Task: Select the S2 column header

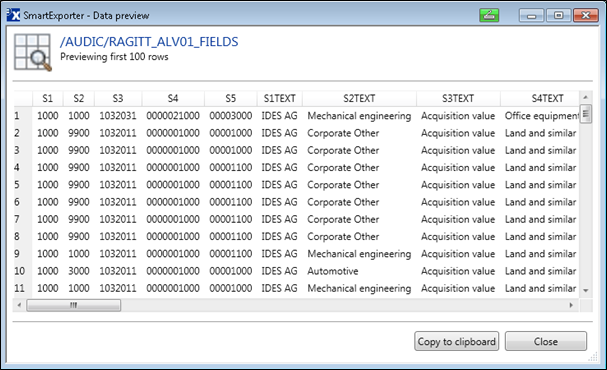Action: pos(79,98)
